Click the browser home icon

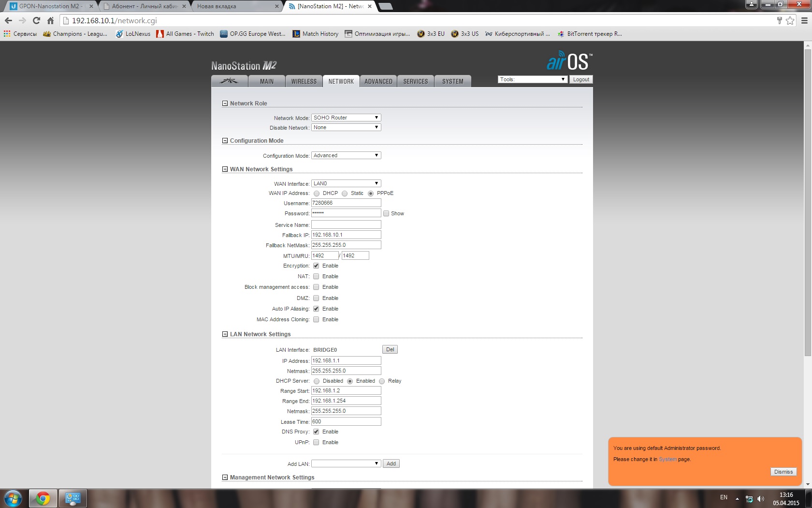(50, 20)
